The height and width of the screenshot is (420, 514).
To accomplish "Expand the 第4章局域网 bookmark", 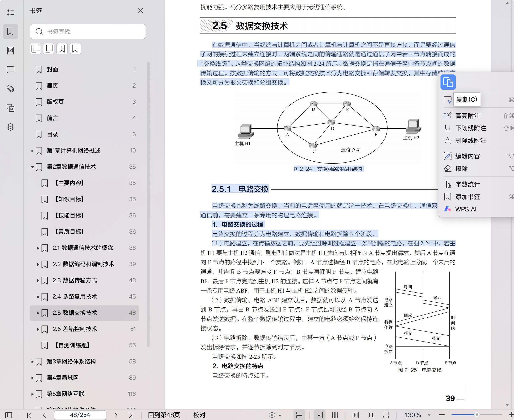I will (32, 378).
